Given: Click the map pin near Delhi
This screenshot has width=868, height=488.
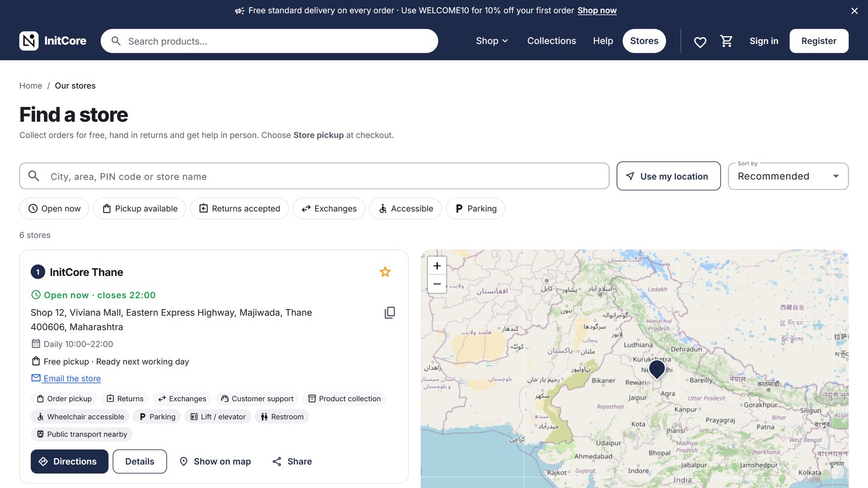Looking at the screenshot, I should coord(656,369).
